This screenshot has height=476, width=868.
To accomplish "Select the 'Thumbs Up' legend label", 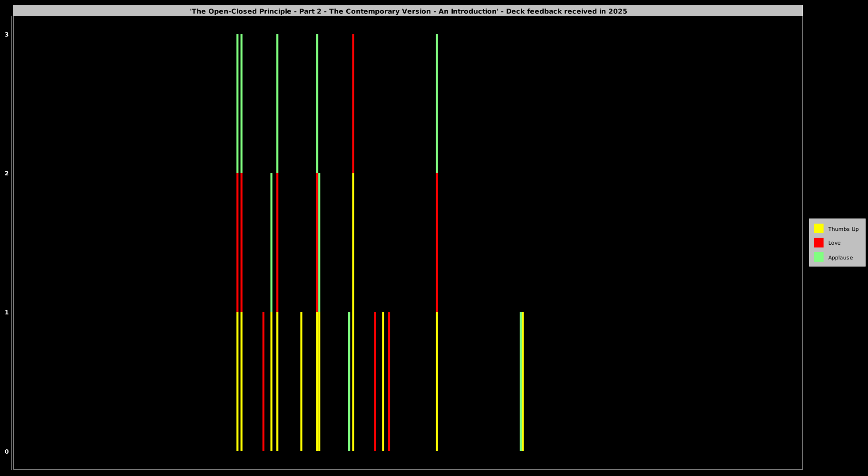I will tap(843, 229).
